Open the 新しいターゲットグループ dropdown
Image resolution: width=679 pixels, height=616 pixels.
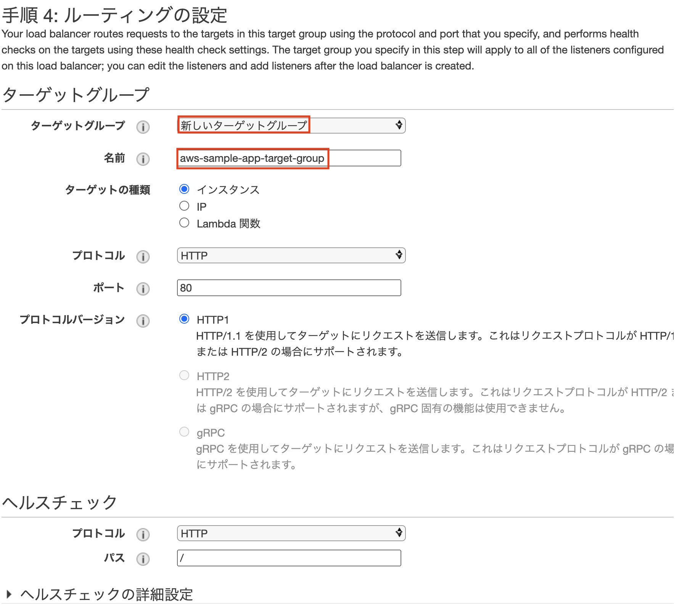[x=291, y=126]
